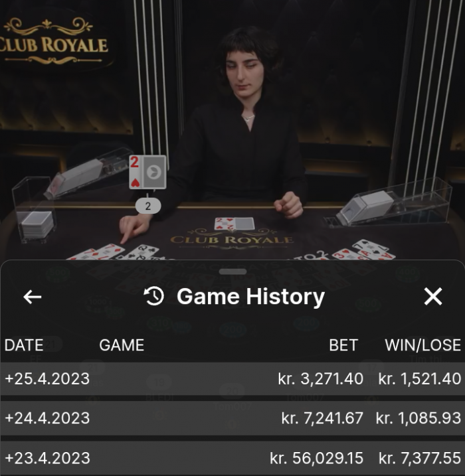The height and width of the screenshot is (476, 465).
Task: Expand the +25.4.2023 history entry
Action: (x=232, y=378)
